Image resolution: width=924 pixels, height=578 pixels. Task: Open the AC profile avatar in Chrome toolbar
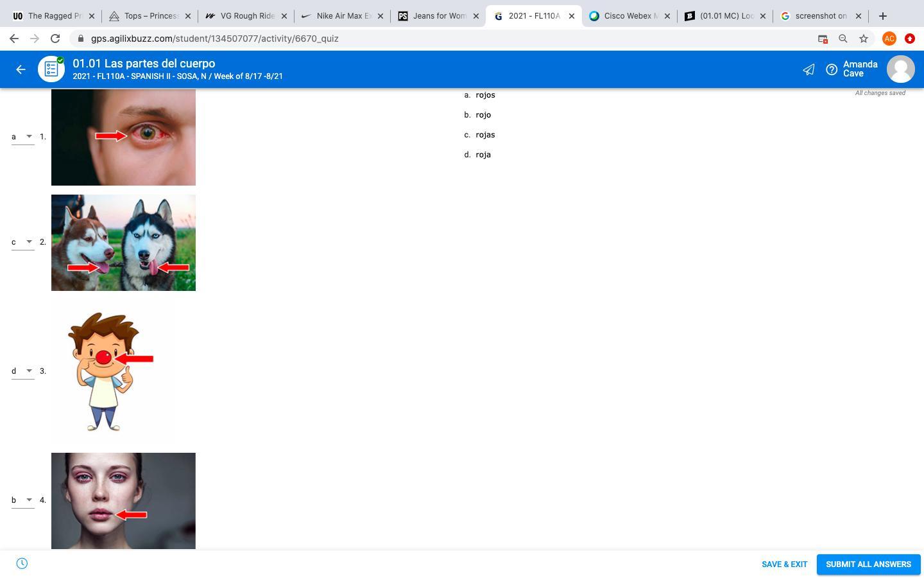tap(889, 39)
